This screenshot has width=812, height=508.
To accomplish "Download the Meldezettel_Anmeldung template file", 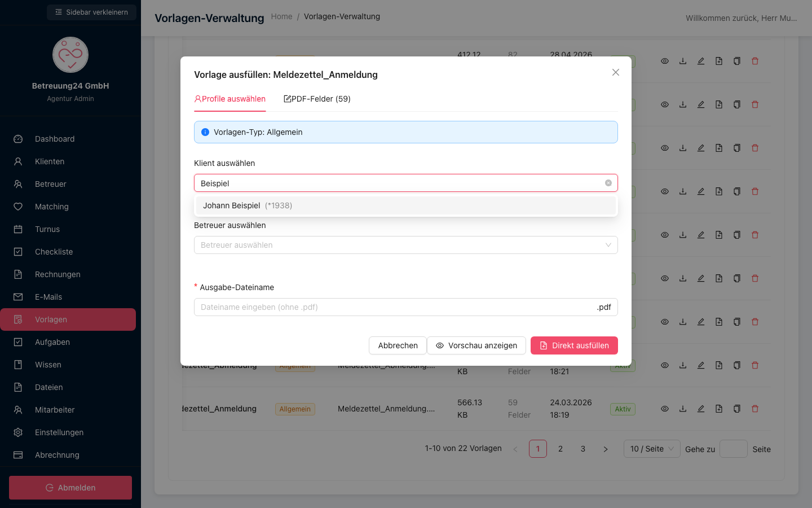I will pos(683,409).
